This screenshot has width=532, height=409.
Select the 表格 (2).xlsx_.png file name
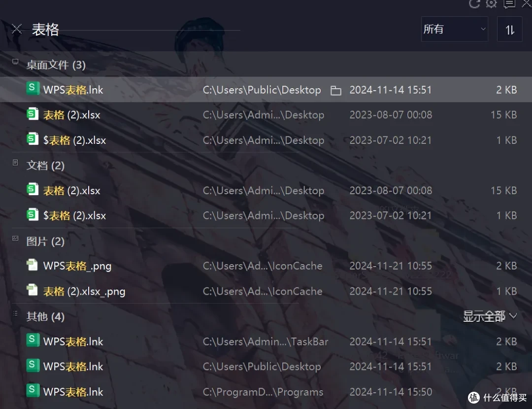pyautogui.click(x=84, y=292)
